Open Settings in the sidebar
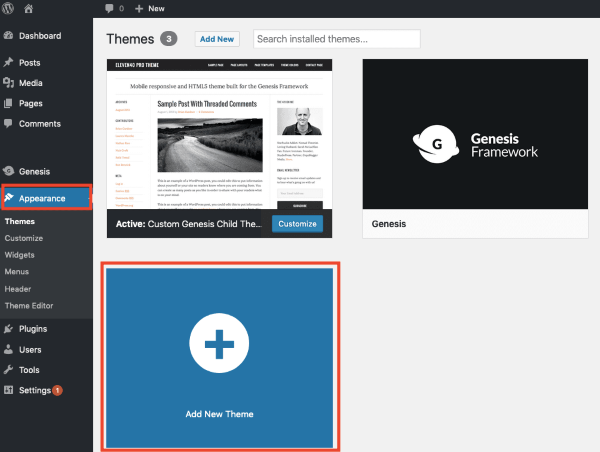Screen dimensions: 600x452 click(x=35, y=390)
